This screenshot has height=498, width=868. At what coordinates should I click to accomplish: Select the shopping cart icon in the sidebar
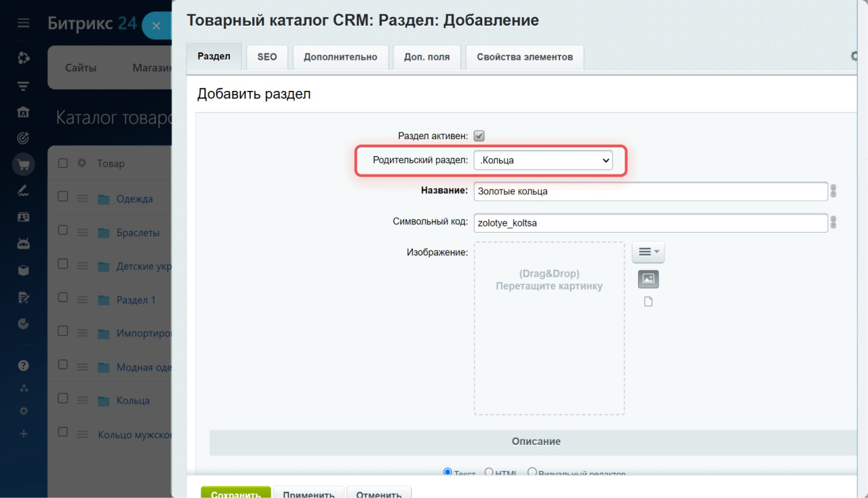pyautogui.click(x=24, y=164)
